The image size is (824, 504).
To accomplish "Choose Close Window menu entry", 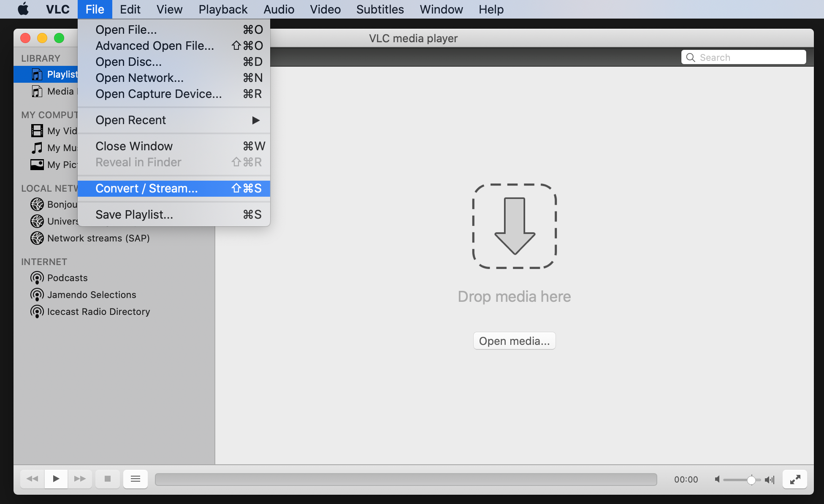I will coord(174,146).
